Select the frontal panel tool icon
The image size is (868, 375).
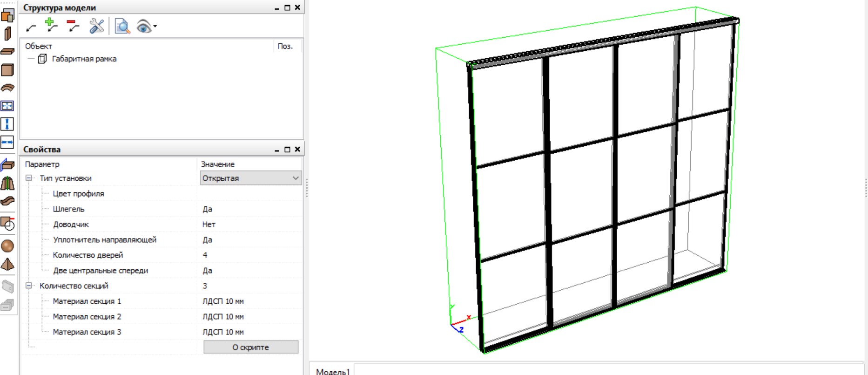[7, 70]
